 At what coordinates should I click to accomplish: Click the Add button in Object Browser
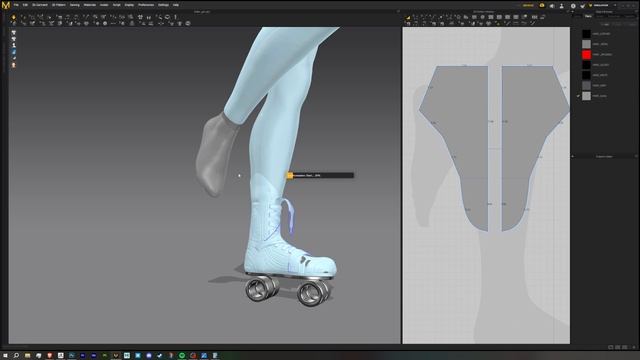(606, 24)
